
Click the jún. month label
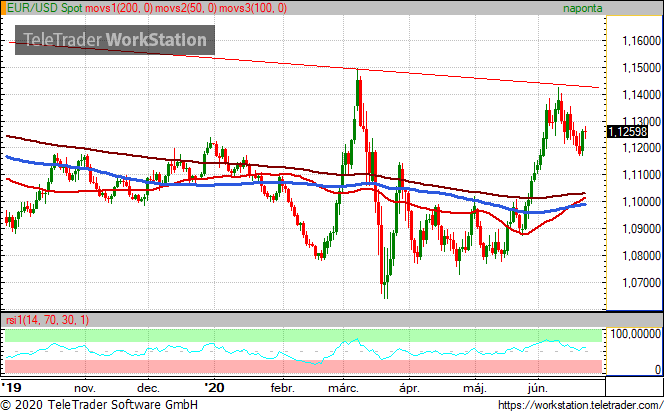pyautogui.click(x=538, y=388)
